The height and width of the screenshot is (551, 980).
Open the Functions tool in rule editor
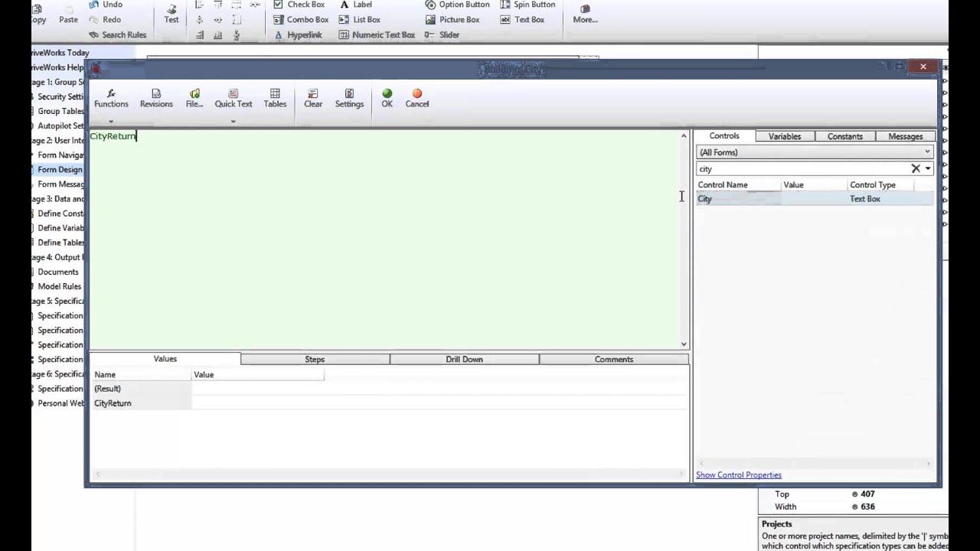click(x=111, y=99)
